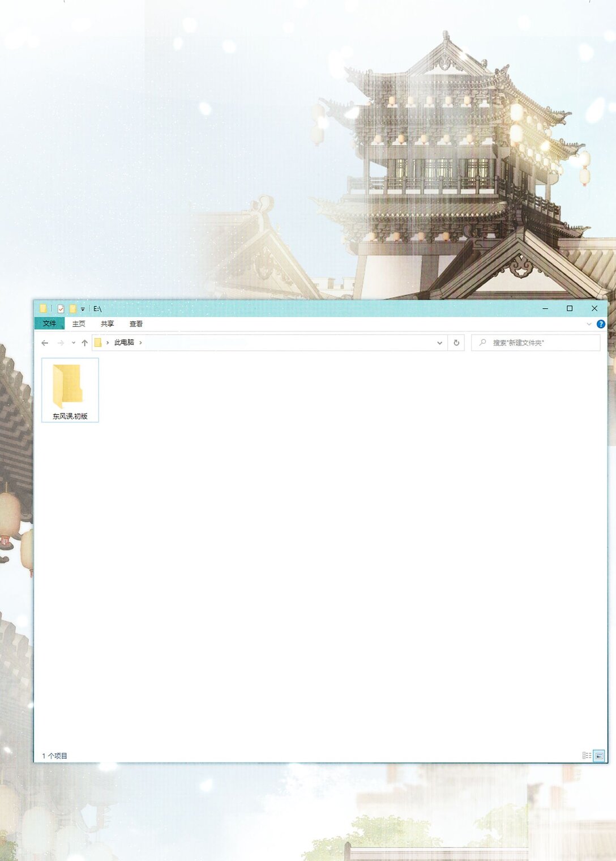Open the blue Help icon
The width and height of the screenshot is (616, 861).
tap(601, 324)
